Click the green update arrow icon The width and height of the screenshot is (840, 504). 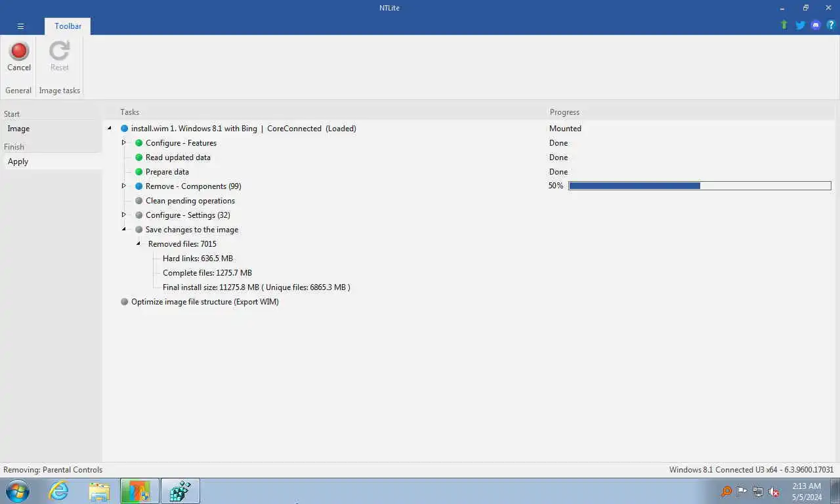[784, 25]
